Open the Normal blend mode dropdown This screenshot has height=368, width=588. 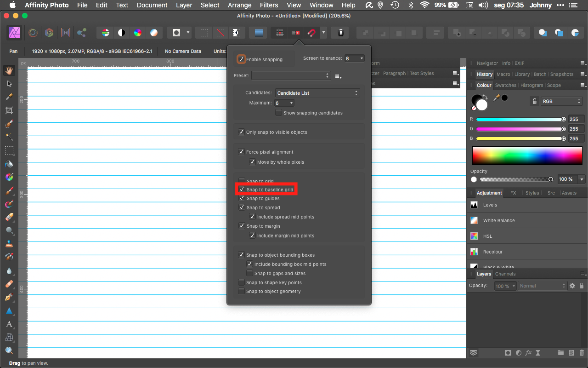(x=543, y=286)
